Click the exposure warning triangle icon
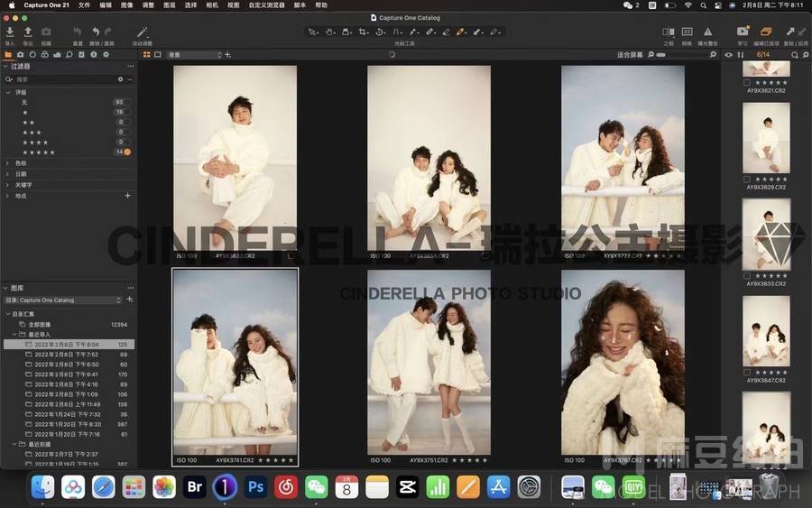Viewport: 812px width, 508px height. pyautogui.click(x=707, y=32)
